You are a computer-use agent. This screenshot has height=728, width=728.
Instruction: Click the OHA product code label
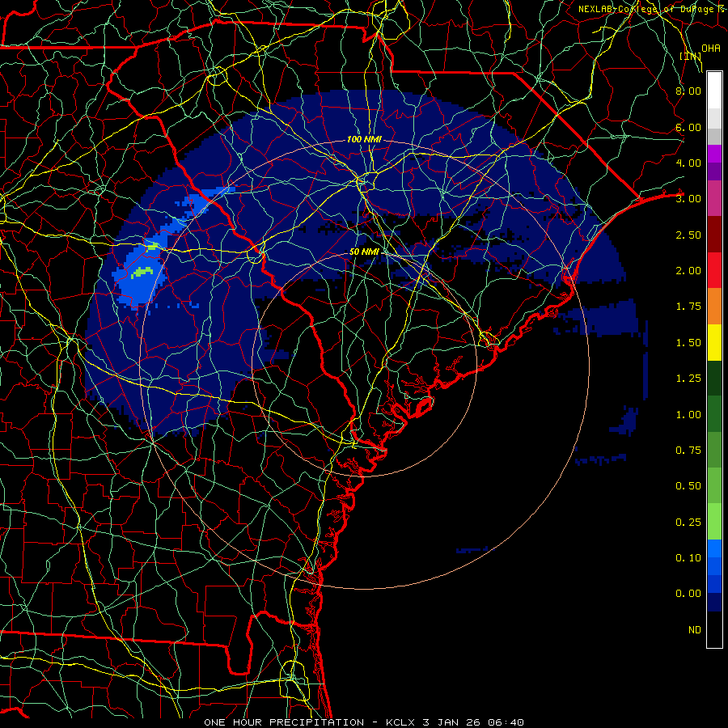[711, 49]
